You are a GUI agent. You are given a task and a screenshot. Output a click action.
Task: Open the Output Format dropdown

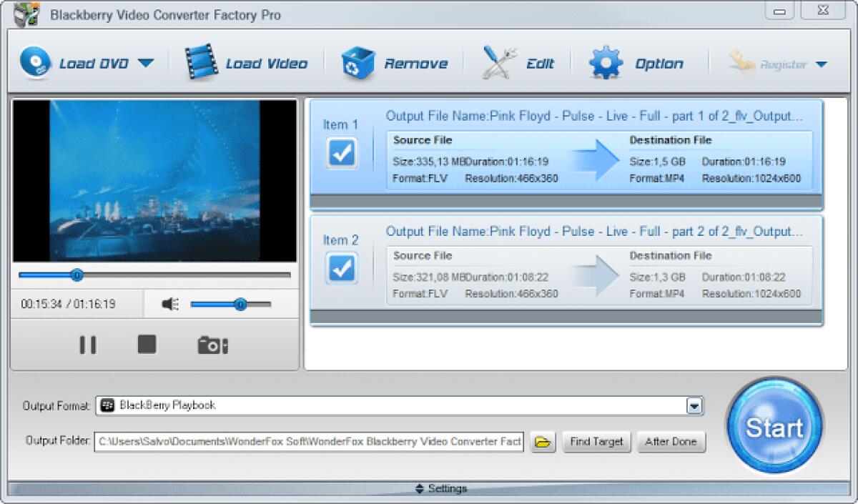[x=694, y=405]
